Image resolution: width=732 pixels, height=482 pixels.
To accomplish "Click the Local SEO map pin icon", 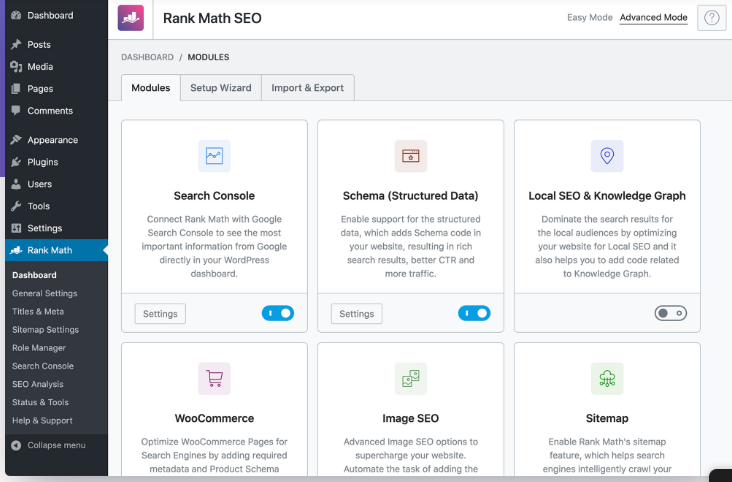I will [607, 156].
